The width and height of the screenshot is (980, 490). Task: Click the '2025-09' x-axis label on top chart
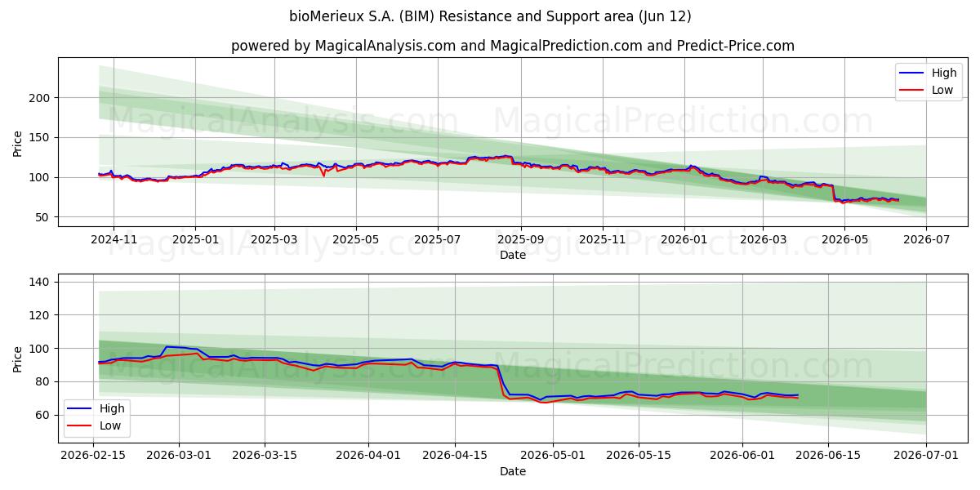click(x=521, y=240)
